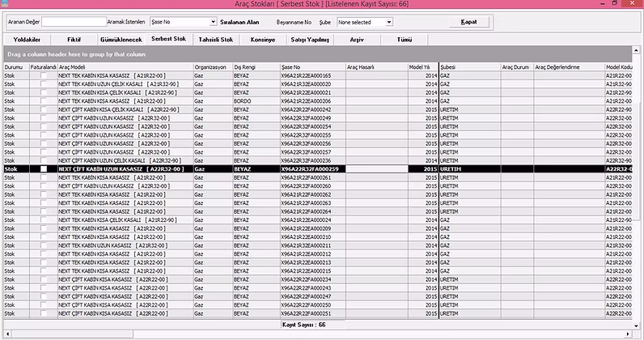This screenshot has height=340, width=644.
Task: Open the Fiktif tab
Action: [74, 39]
